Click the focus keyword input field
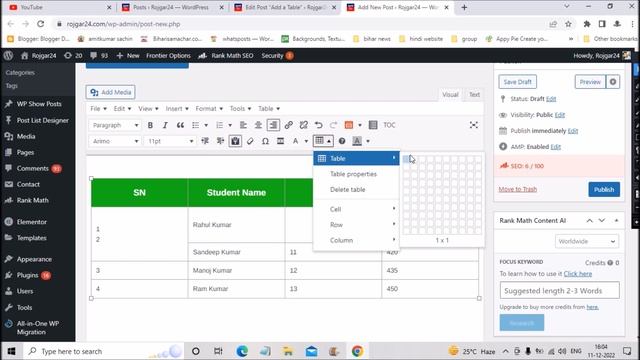The image size is (640, 360). (559, 291)
